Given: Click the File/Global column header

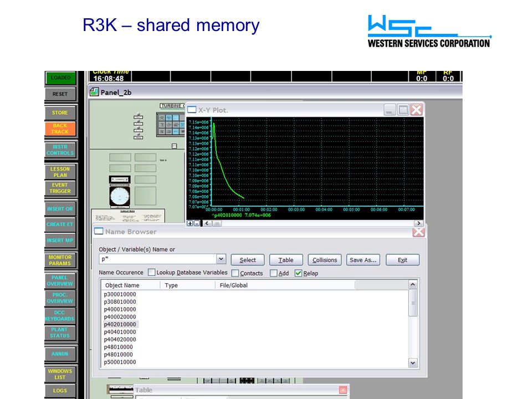Looking at the screenshot, I should click(285, 285).
